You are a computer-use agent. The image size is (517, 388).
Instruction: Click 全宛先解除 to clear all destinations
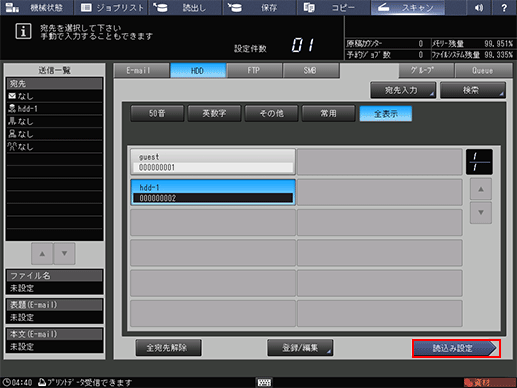tap(168, 348)
